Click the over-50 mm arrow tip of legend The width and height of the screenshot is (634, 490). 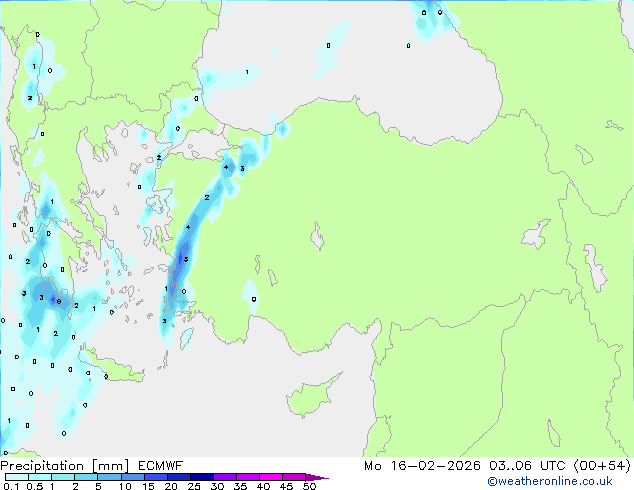pos(317,477)
